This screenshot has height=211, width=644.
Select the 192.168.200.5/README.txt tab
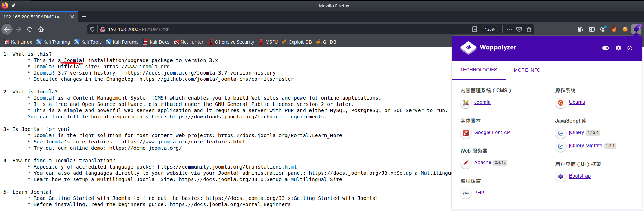coord(39,17)
